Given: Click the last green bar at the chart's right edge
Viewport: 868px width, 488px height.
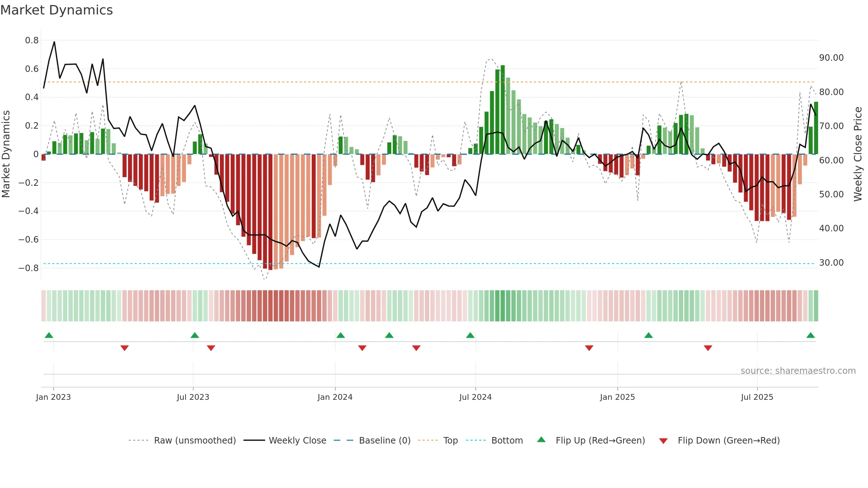Looking at the screenshot, I should (x=816, y=128).
